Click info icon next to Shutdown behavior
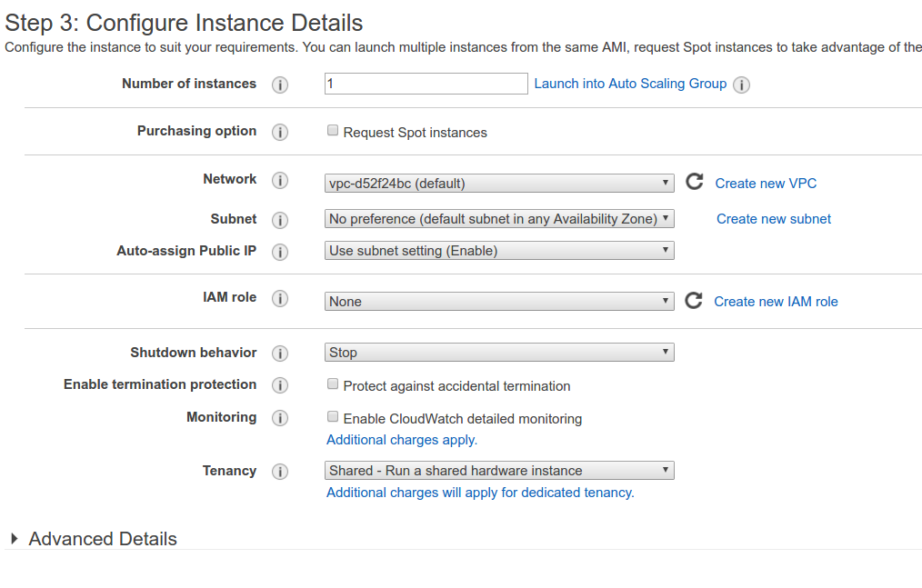This screenshot has width=922, height=588. click(x=280, y=354)
